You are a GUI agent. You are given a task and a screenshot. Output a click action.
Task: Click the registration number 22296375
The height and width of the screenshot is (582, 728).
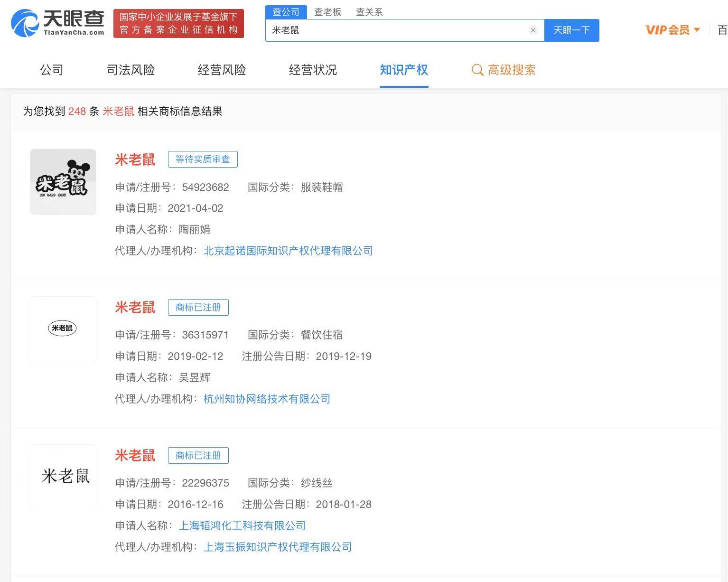[x=205, y=483]
